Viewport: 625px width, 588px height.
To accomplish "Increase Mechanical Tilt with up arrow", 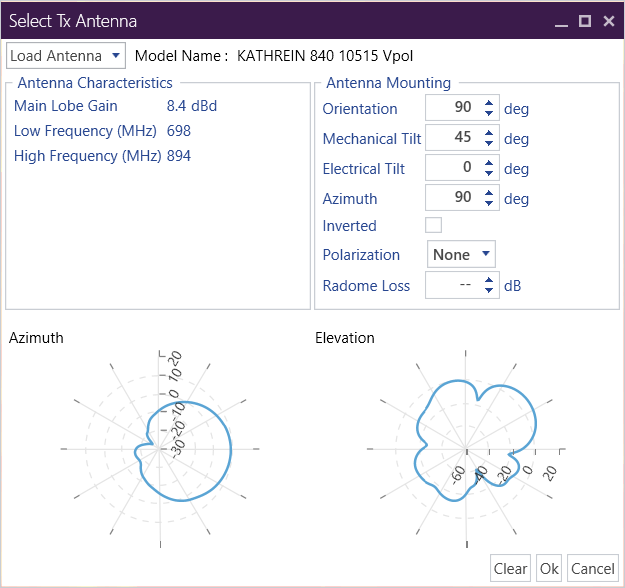I will point(489,133).
